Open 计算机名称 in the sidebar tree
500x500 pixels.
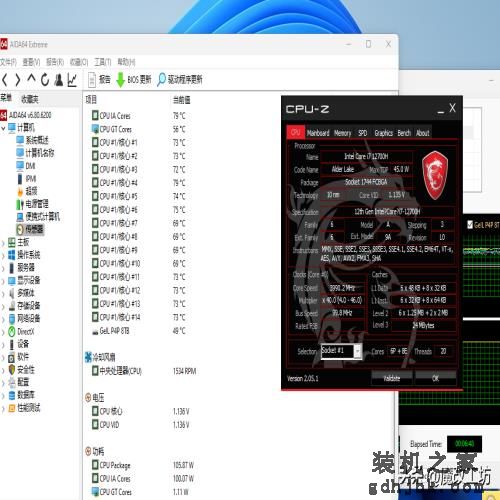pyautogui.click(x=35, y=153)
